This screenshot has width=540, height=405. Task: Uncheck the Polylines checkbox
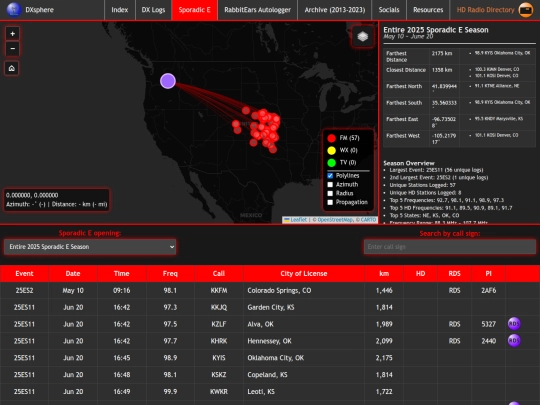point(330,176)
